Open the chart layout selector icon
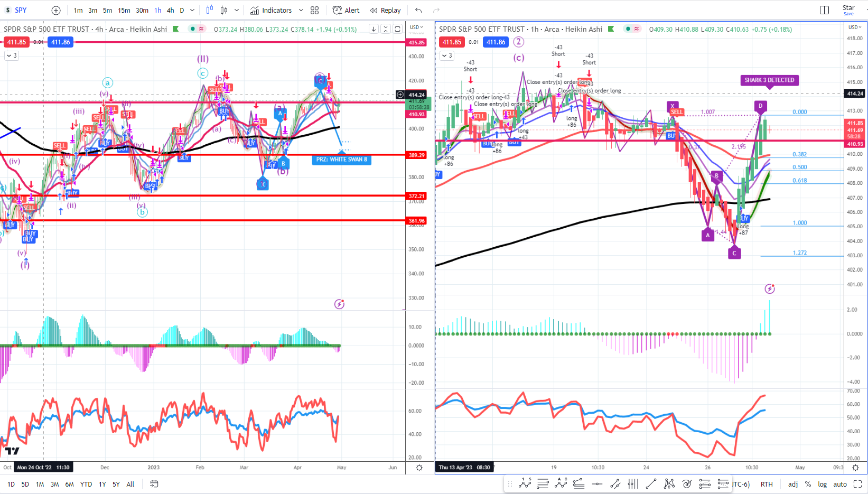This screenshot has height=494, width=868. [x=824, y=10]
